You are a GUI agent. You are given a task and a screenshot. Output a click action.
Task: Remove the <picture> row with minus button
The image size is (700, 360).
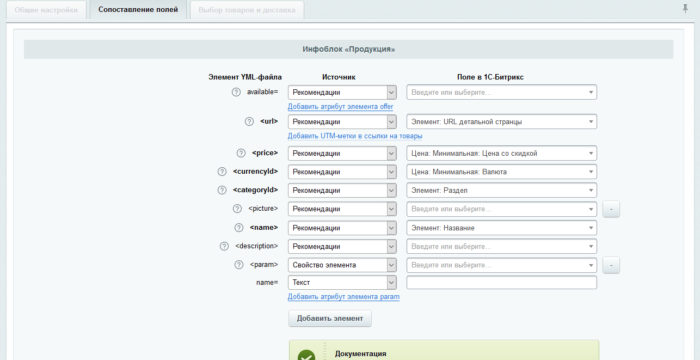(x=611, y=209)
